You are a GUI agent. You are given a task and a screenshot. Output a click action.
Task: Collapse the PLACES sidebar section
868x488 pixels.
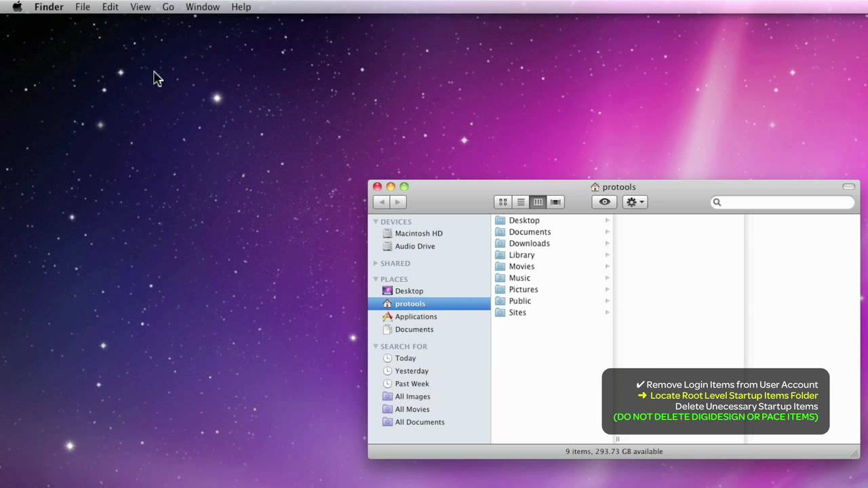(x=376, y=279)
